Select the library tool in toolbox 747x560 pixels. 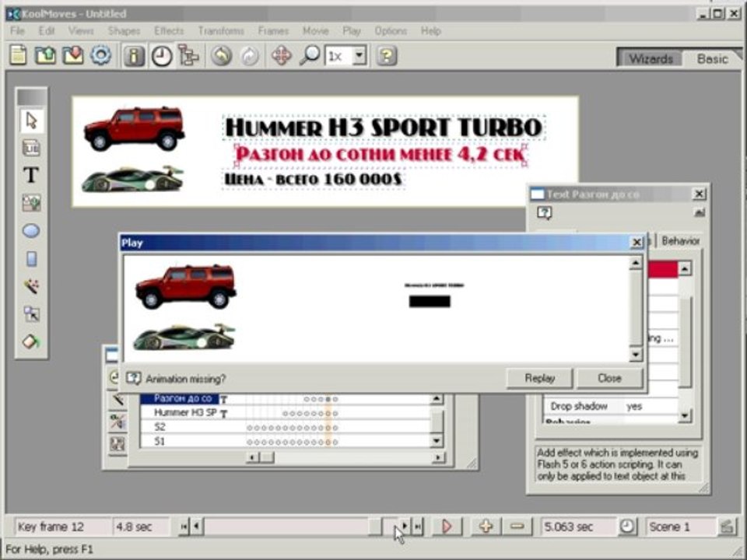click(x=31, y=148)
